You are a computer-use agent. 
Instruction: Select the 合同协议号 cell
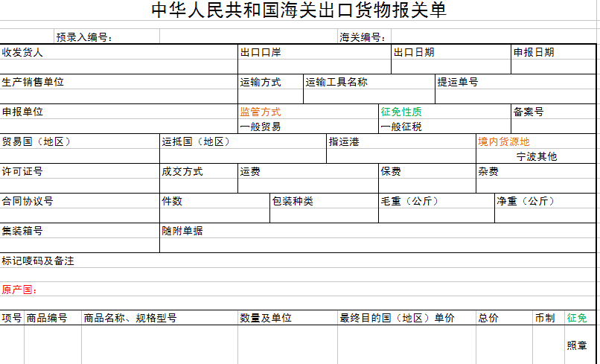click(80, 201)
